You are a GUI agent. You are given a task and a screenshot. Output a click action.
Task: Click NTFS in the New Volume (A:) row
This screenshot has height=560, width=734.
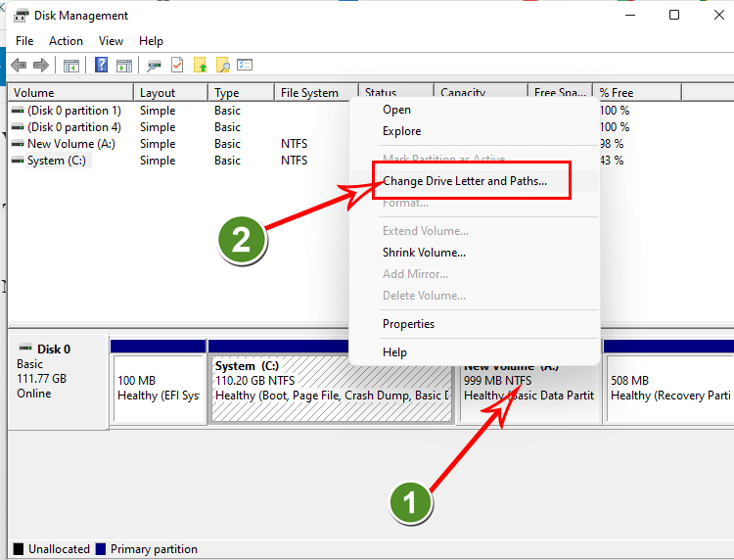point(294,144)
